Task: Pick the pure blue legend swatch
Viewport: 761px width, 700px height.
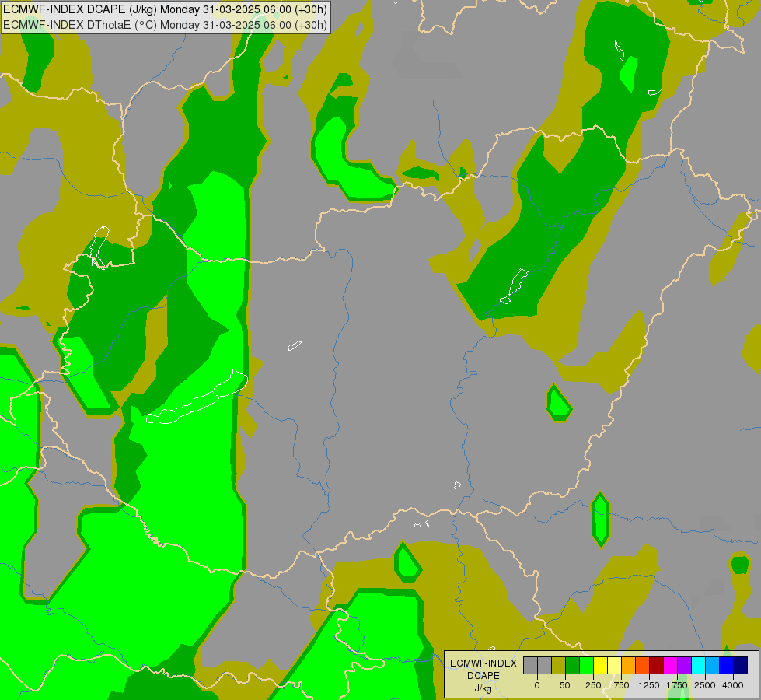Action: [727, 666]
